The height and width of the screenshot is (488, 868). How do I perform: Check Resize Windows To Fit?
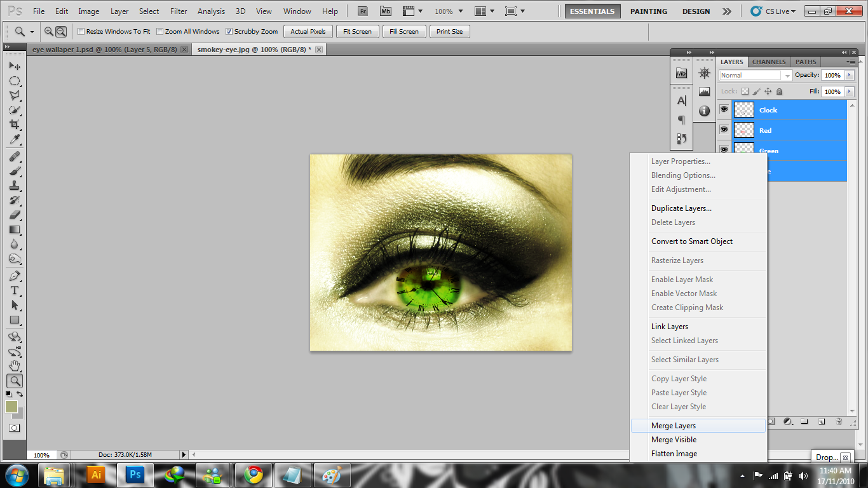point(81,31)
